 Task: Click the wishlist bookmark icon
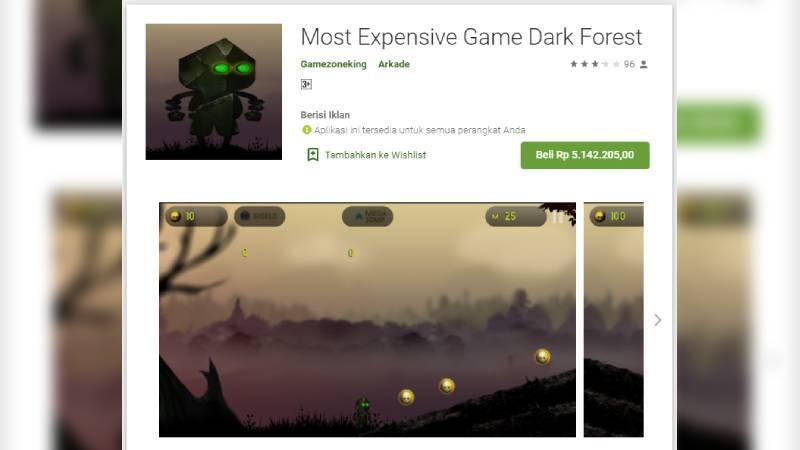[313, 155]
